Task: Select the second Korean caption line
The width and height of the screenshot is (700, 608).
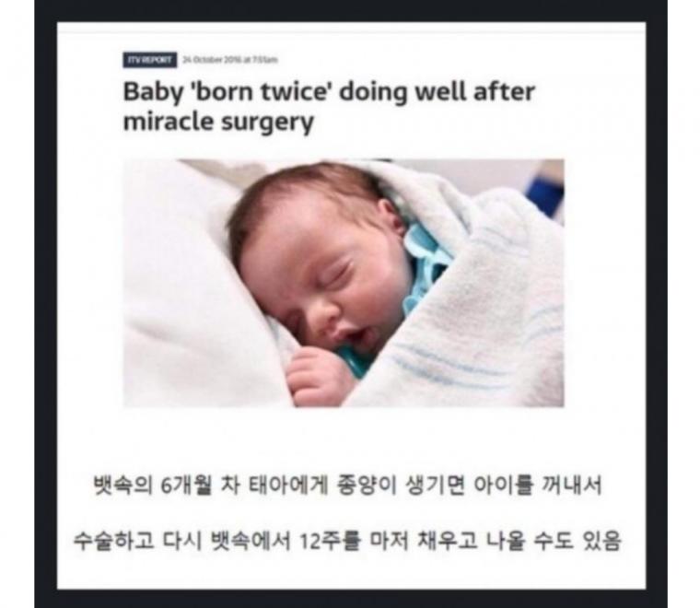Action: [x=347, y=541]
